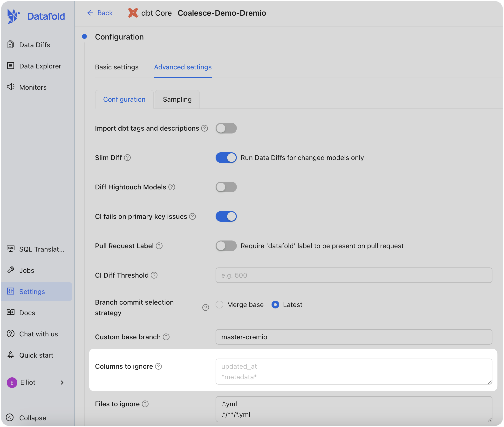Image resolution: width=504 pixels, height=427 pixels.
Task: Enable Diff Hightouch Models toggle
Action: (226, 187)
